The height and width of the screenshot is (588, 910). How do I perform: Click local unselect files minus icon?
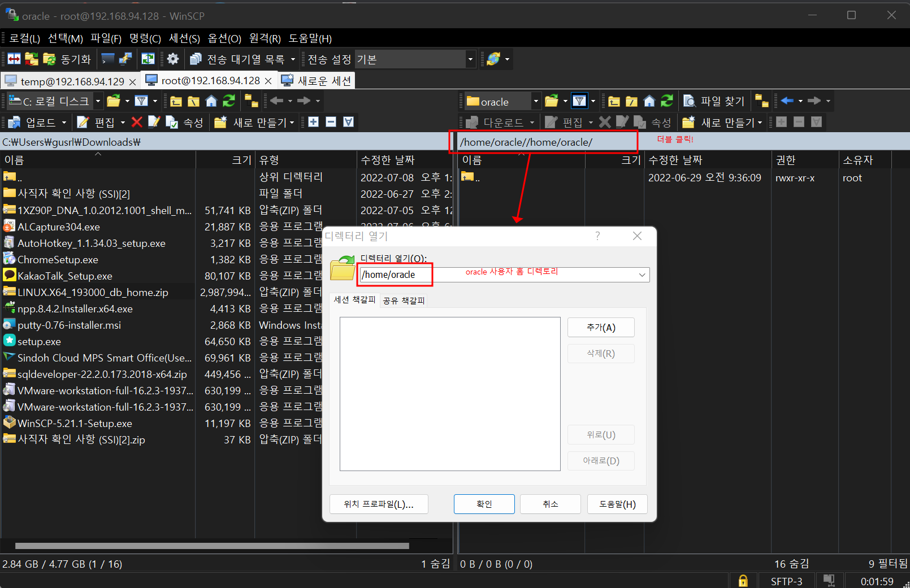[331, 122]
